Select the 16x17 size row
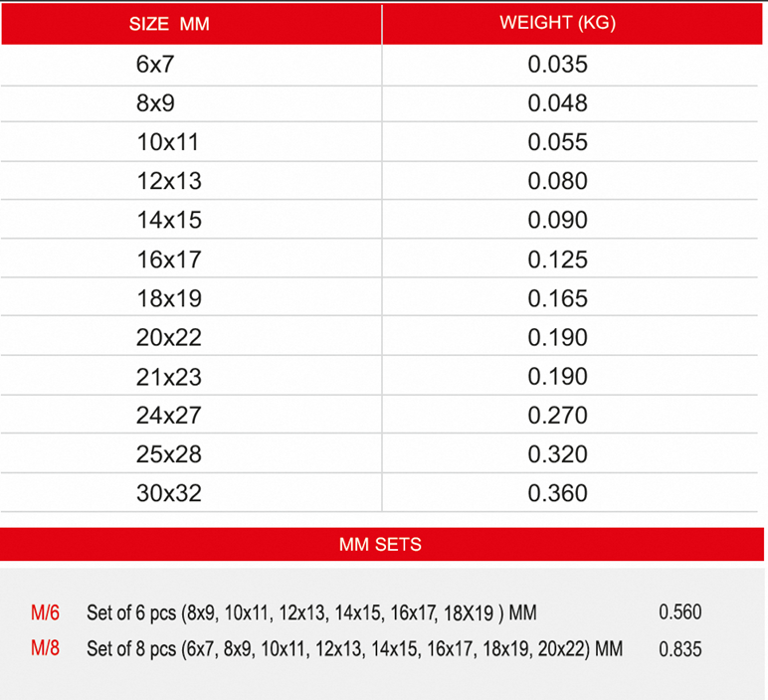Screen dimensions: 768x700 379,259
